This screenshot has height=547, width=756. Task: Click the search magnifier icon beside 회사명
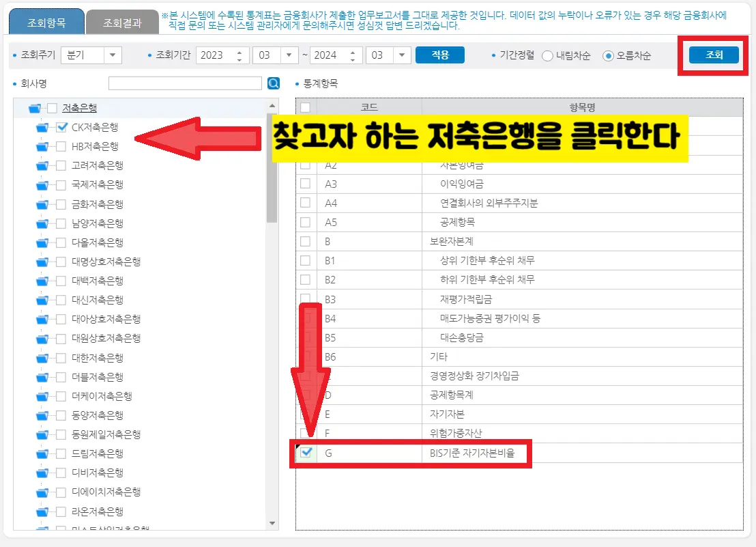pyautogui.click(x=275, y=81)
